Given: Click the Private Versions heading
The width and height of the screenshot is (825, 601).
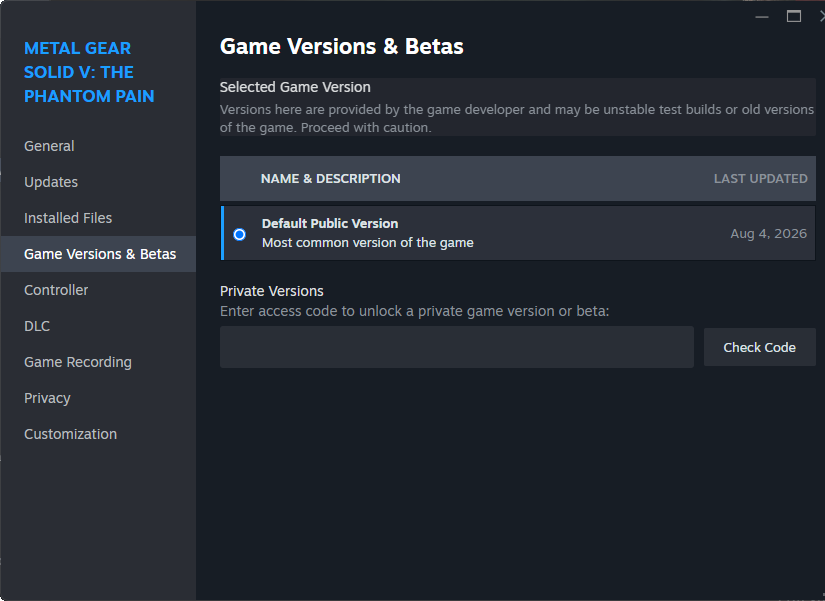Looking at the screenshot, I should pos(271,291).
